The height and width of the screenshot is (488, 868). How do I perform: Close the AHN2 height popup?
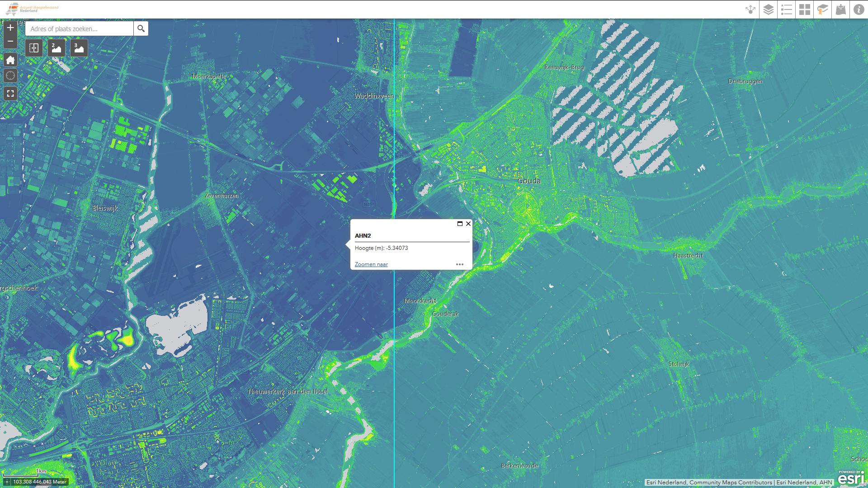pos(468,224)
